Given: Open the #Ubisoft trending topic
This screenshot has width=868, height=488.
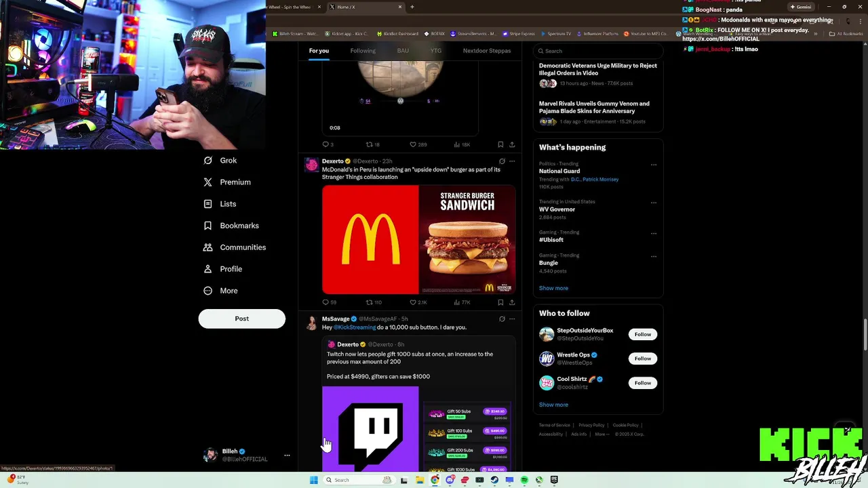Looking at the screenshot, I should (x=551, y=240).
